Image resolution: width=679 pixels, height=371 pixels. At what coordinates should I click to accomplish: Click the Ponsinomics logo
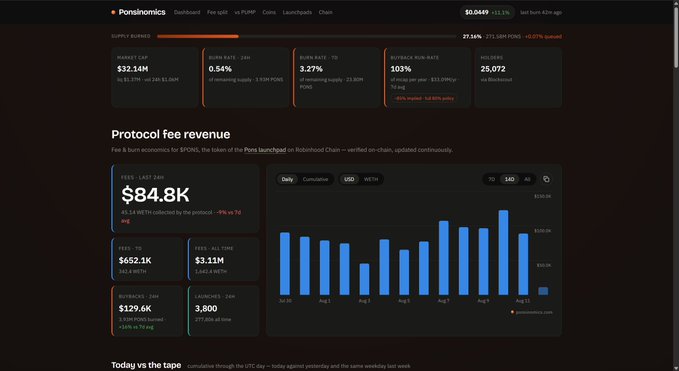tap(138, 12)
